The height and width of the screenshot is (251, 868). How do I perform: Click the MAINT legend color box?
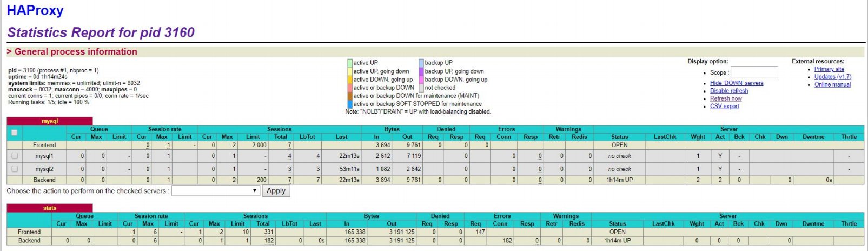[350, 96]
